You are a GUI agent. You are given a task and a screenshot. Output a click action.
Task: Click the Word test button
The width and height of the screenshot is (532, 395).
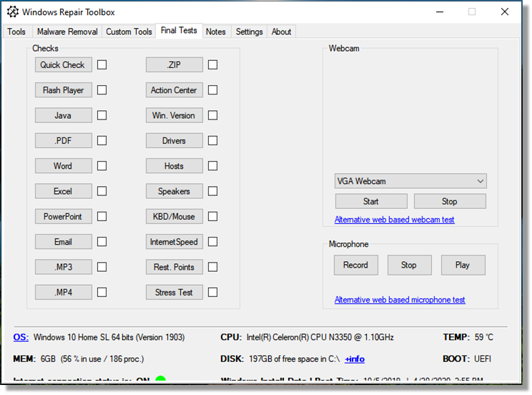click(x=64, y=166)
